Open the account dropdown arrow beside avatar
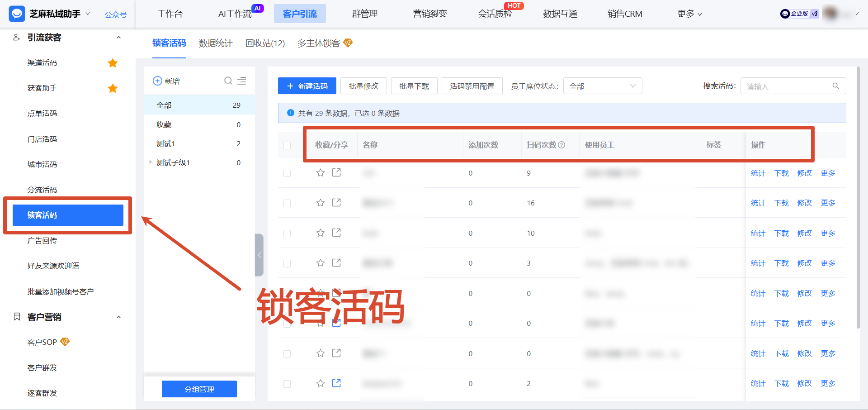Viewport: 868px width, 410px height. click(x=857, y=14)
